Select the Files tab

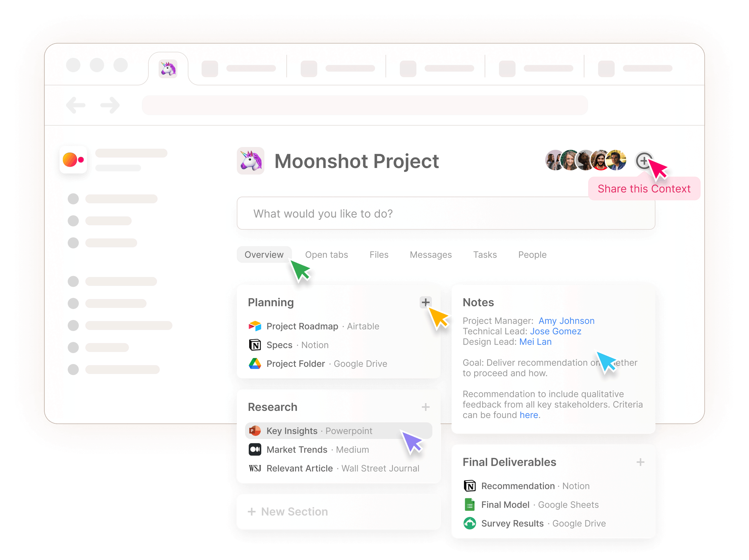(379, 255)
